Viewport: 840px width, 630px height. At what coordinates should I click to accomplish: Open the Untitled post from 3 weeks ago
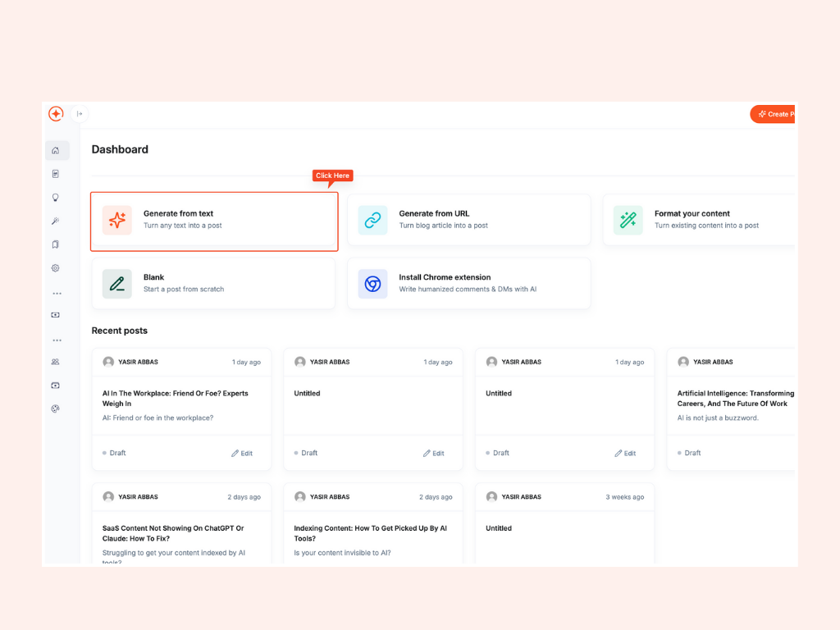click(499, 528)
